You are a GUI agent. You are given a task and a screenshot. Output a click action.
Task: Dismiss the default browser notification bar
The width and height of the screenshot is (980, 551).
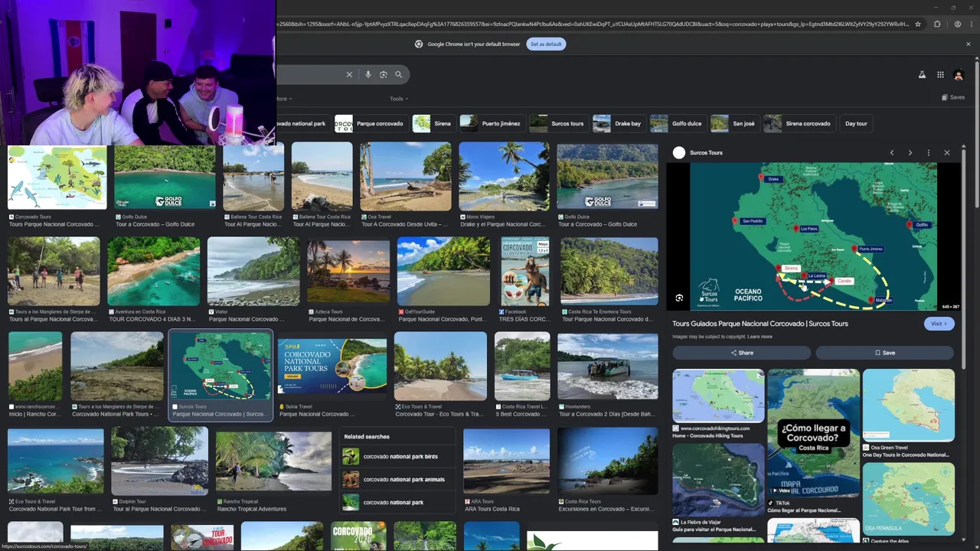(x=968, y=44)
